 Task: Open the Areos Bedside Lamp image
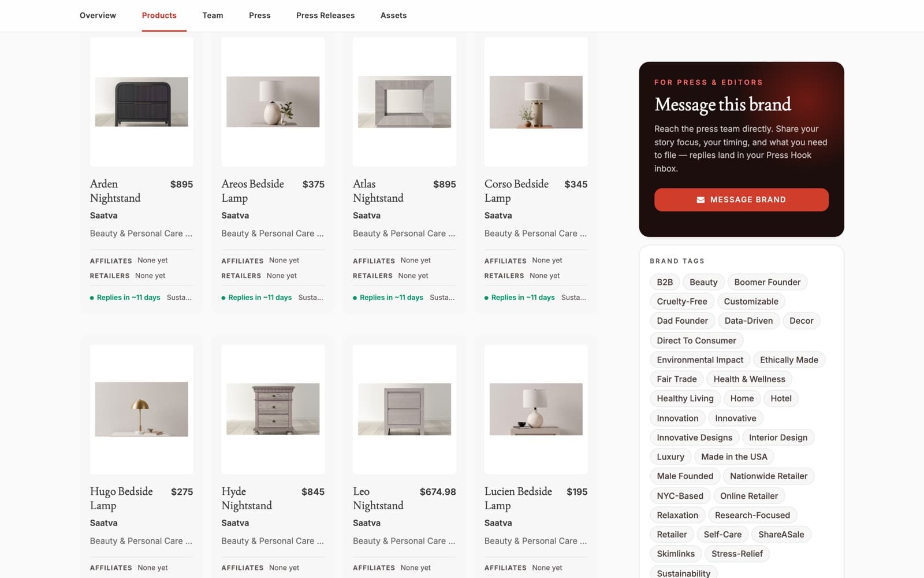point(273,102)
